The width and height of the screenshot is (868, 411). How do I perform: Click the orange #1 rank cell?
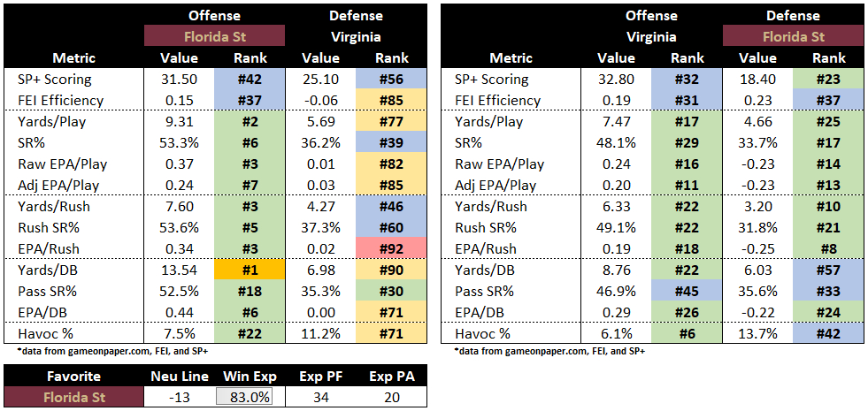(x=250, y=270)
